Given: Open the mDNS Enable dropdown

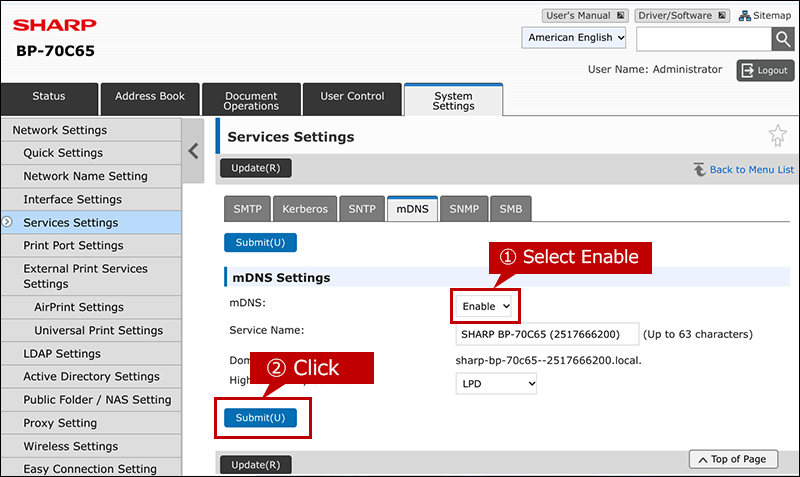Looking at the screenshot, I should [x=484, y=306].
